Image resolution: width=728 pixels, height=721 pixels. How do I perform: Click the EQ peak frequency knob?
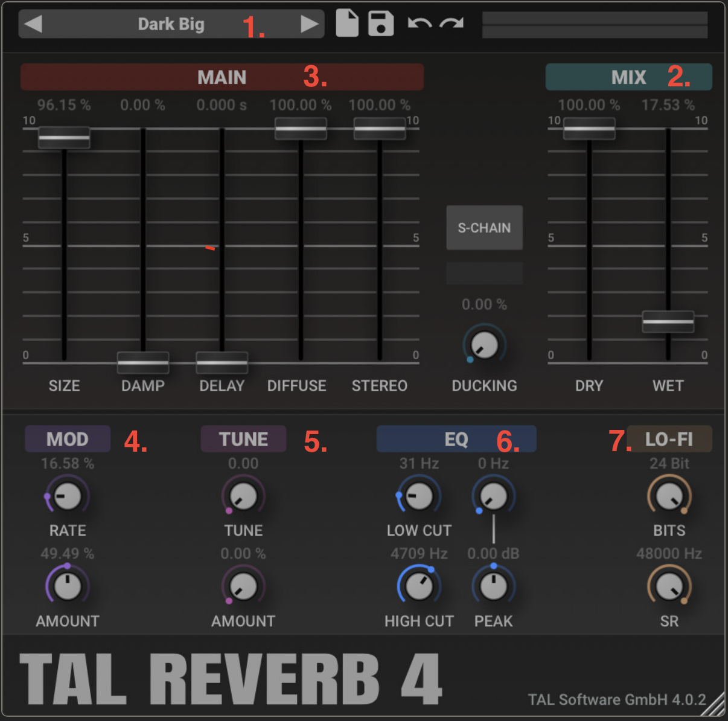[x=494, y=496]
